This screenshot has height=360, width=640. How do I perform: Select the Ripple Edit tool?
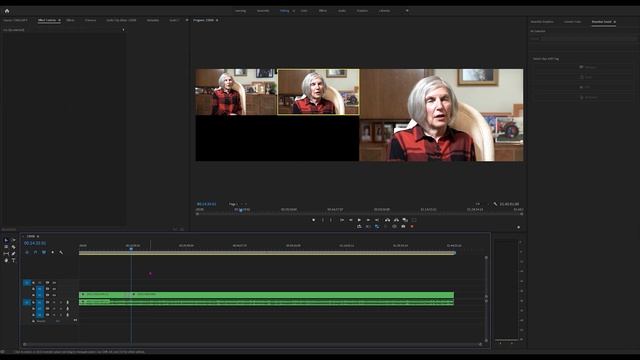[6, 247]
